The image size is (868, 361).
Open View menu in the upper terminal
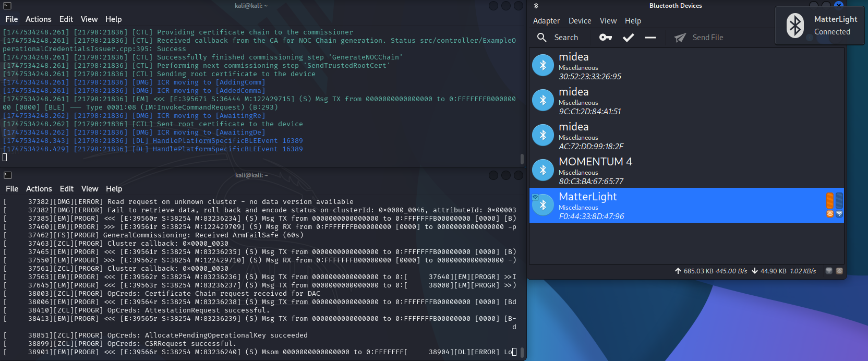tap(89, 19)
